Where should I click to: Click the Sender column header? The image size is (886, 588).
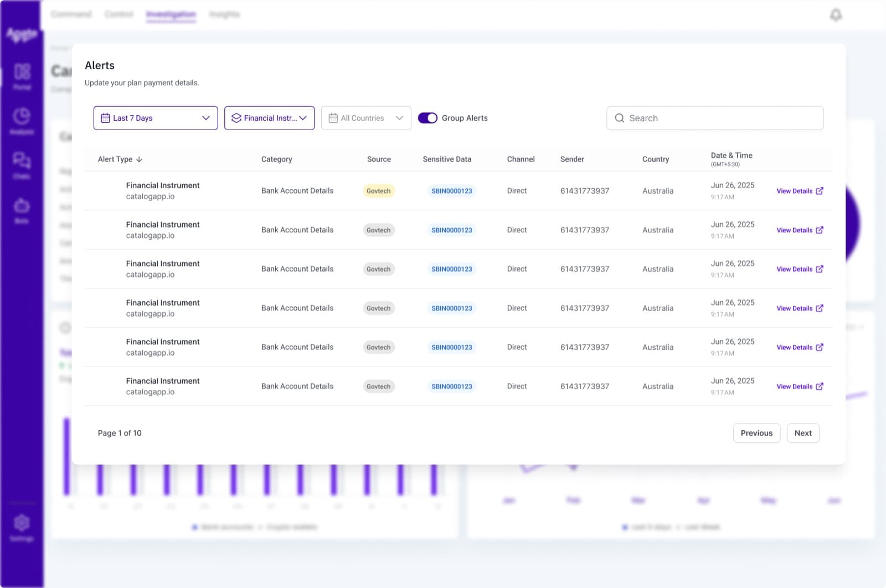pyautogui.click(x=572, y=159)
